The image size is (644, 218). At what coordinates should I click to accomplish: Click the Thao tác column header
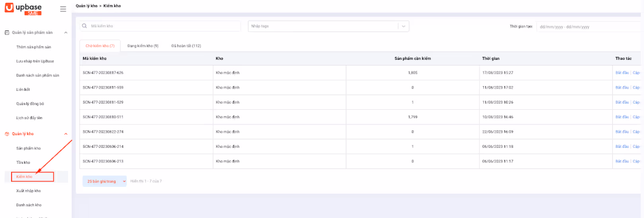click(x=623, y=59)
